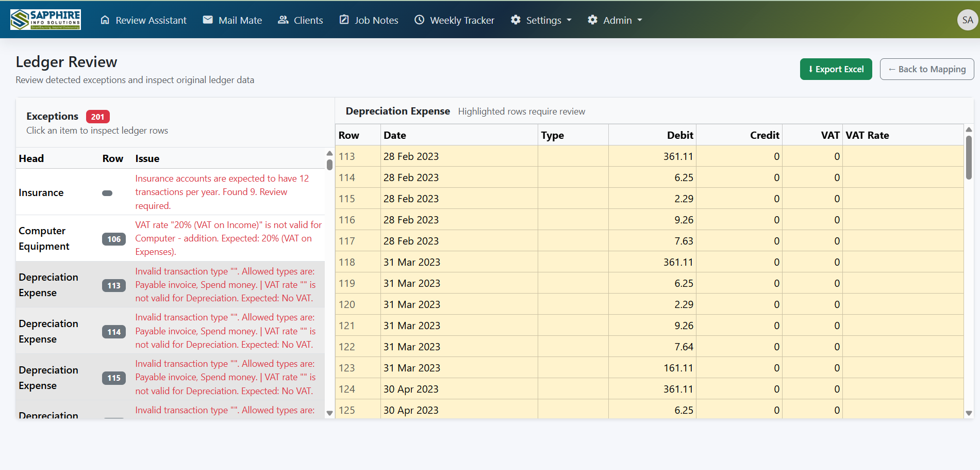Click the Export Excel button
The image size is (980, 470).
click(x=836, y=69)
